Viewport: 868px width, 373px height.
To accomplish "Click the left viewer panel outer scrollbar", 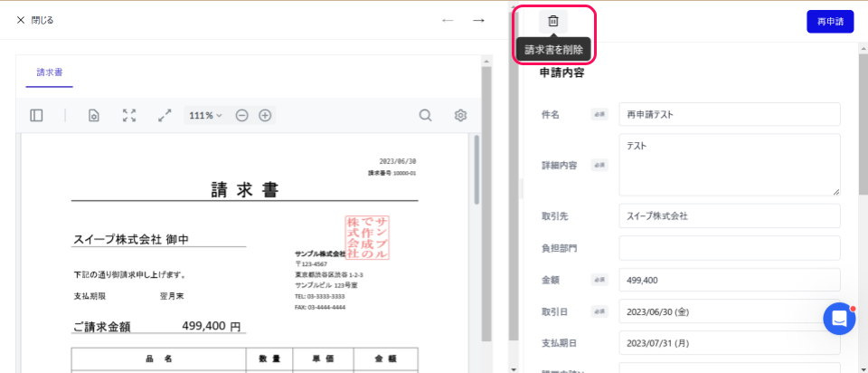I will (x=486, y=204).
